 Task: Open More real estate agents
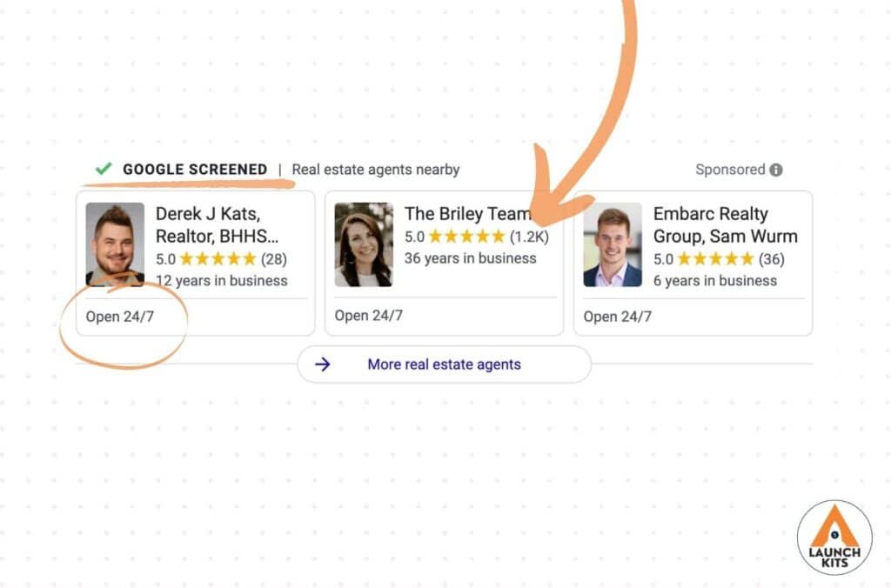[x=444, y=364]
